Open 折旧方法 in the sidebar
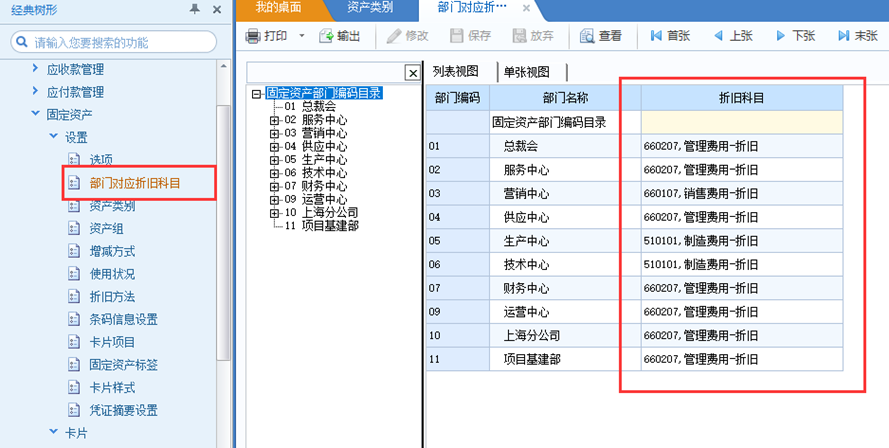The image size is (889, 448). point(112,297)
